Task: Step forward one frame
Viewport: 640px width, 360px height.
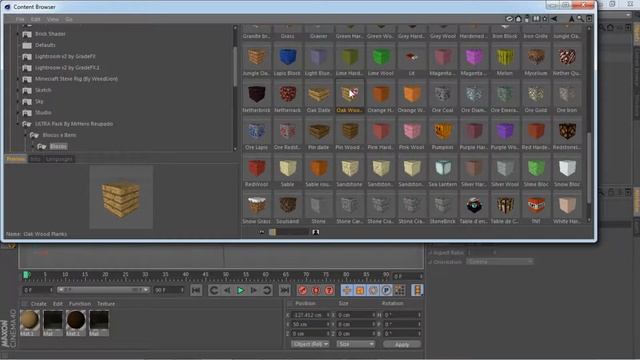Action: point(253,290)
